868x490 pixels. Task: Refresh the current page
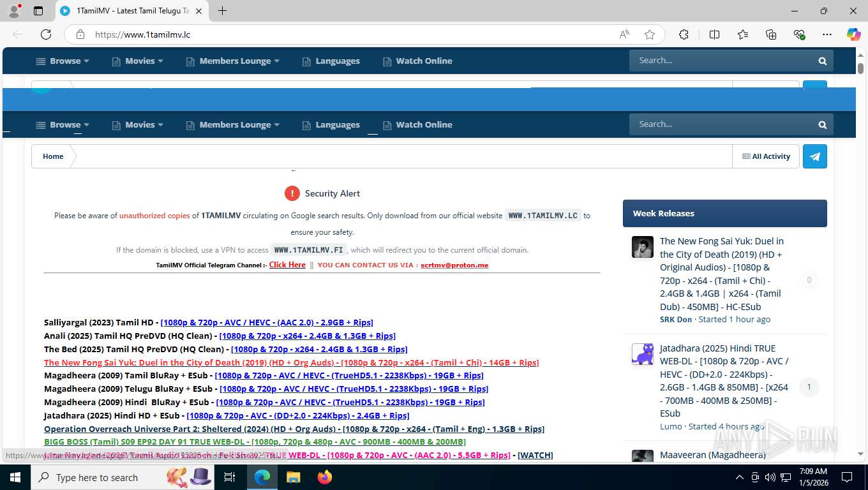46,34
